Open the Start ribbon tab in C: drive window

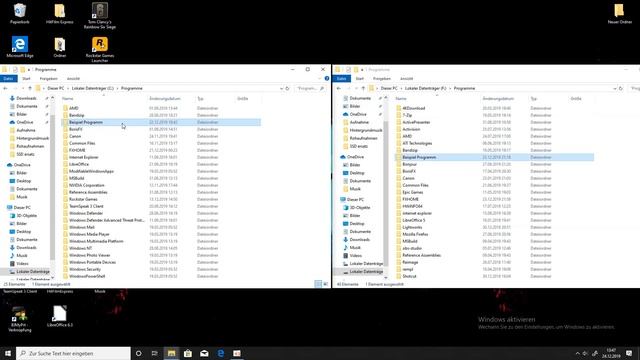pyautogui.click(x=27, y=78)
